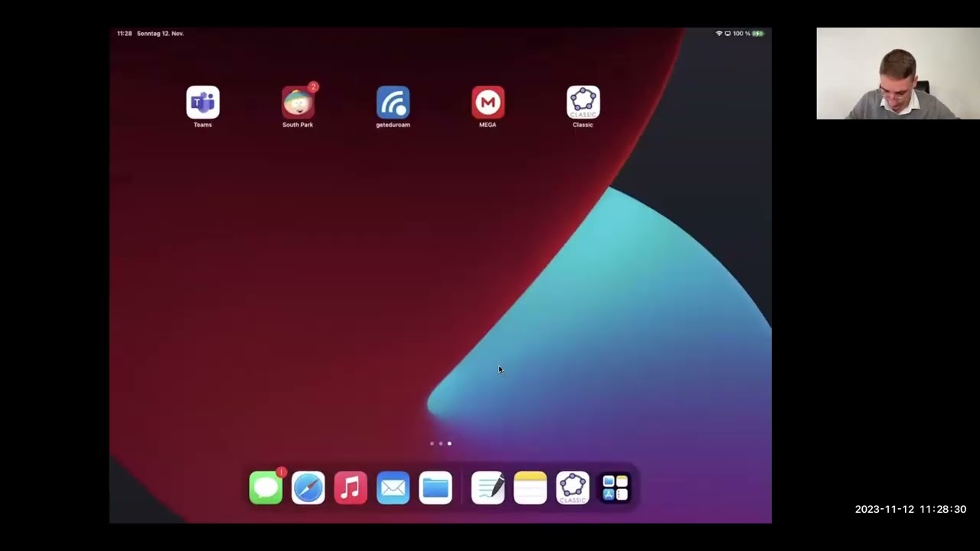Launch the Classic app from the dock
The image size is (980, 551).
(x=573, y=488)
